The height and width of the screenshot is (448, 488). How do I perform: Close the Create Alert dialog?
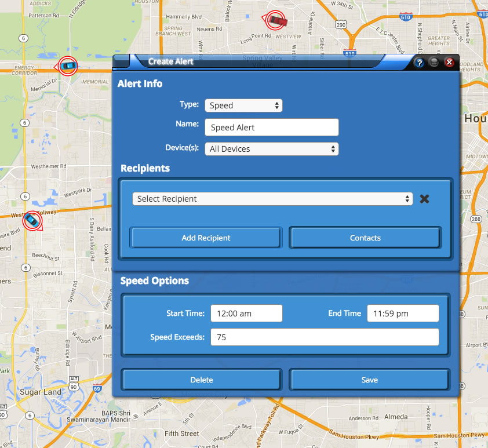coord(449,63)
